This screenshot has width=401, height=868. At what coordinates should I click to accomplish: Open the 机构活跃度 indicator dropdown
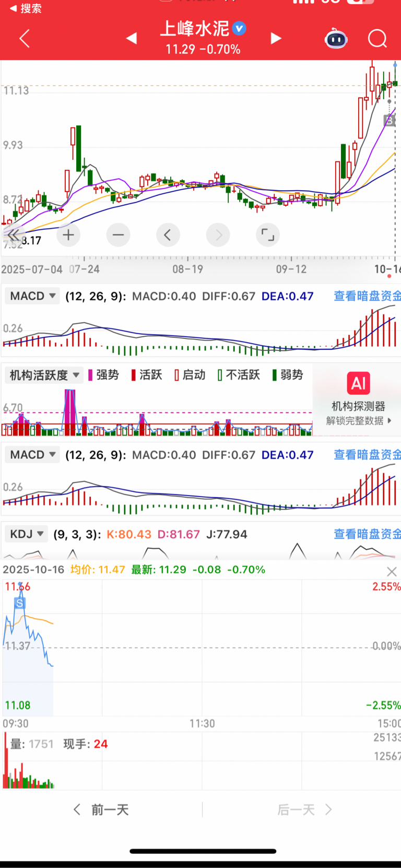point(44,375)
